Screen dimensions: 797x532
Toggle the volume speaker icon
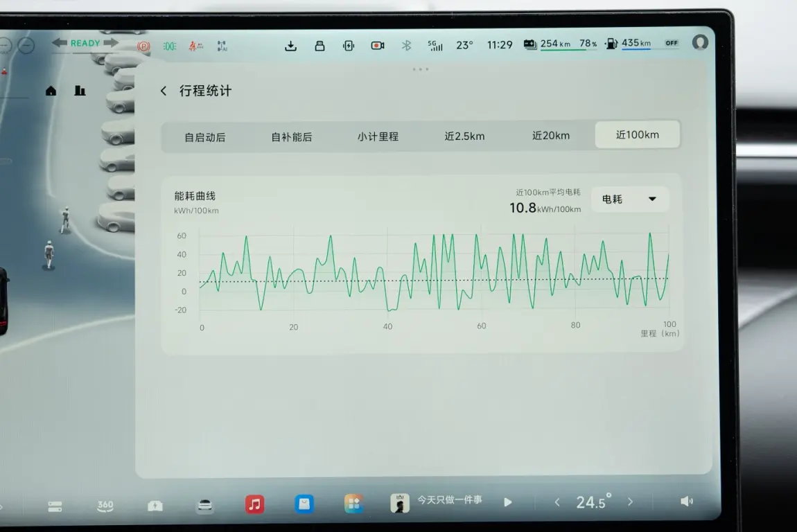pyautogui.click(x=686, y=502)
